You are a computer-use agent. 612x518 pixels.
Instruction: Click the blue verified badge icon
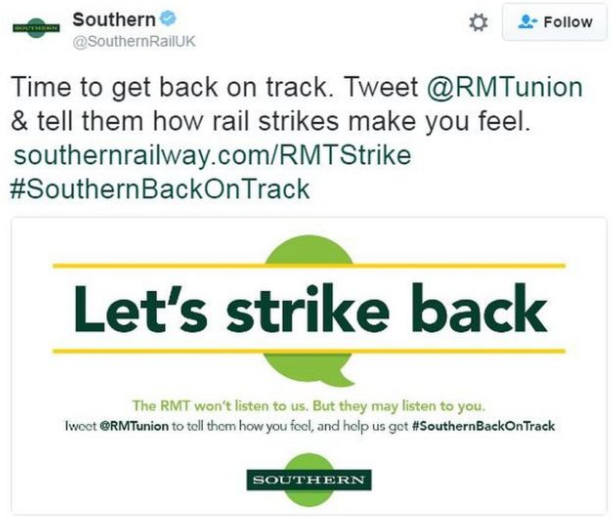168,19
